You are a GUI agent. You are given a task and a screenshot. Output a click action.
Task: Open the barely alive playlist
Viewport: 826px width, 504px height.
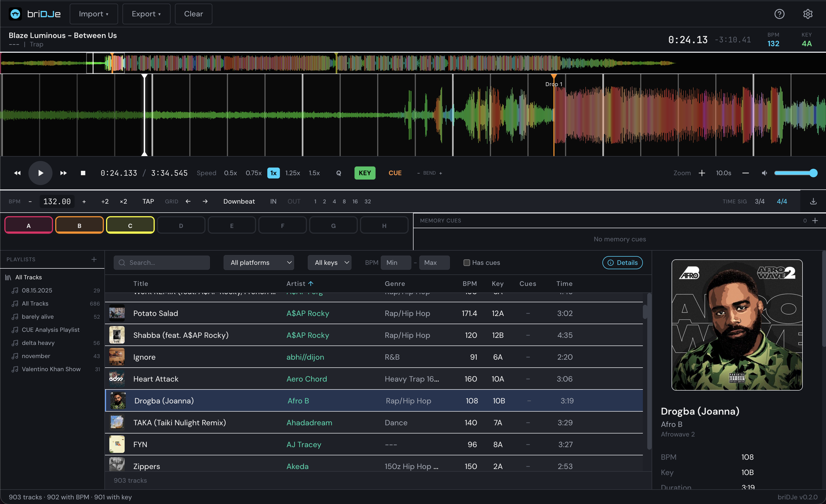37,316
